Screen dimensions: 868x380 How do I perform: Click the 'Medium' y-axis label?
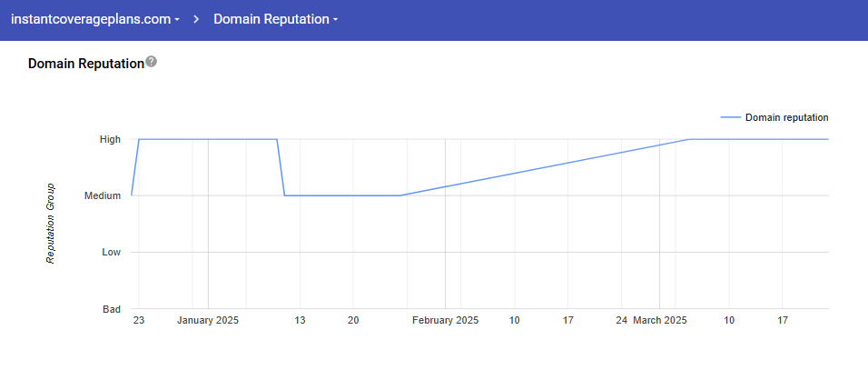point(103,195)
